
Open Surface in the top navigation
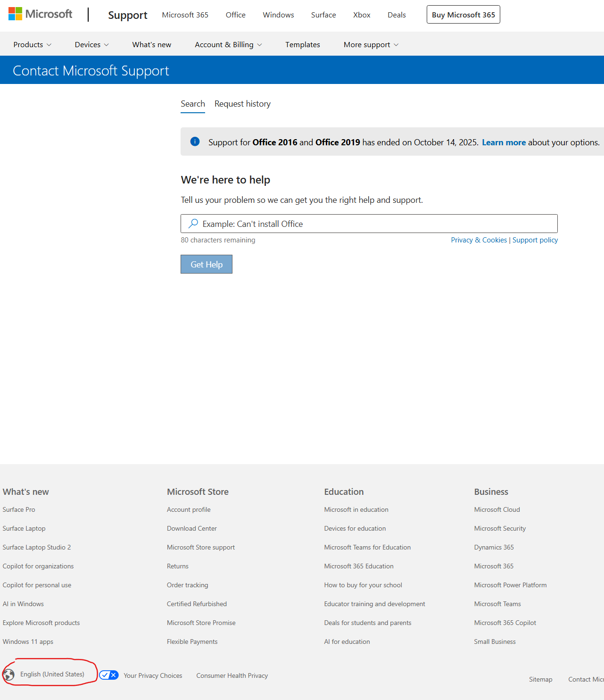point(323,15)
